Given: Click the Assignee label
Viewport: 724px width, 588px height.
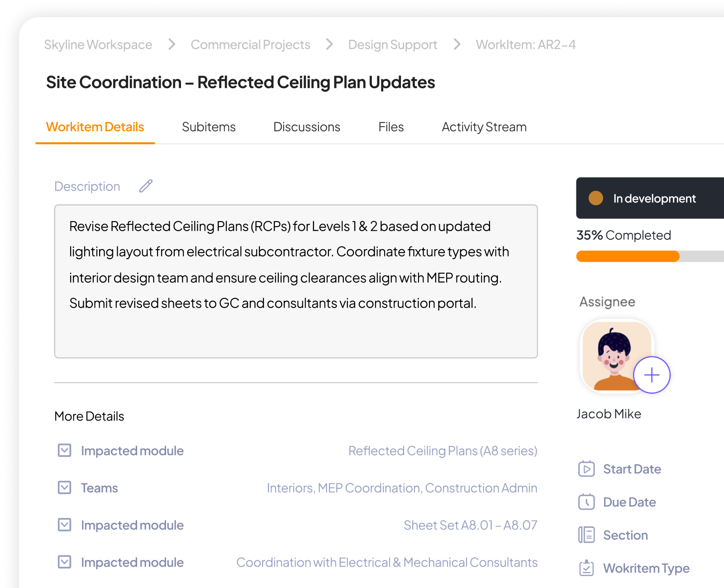Looking at the screenshot, I should pos(607,302).
